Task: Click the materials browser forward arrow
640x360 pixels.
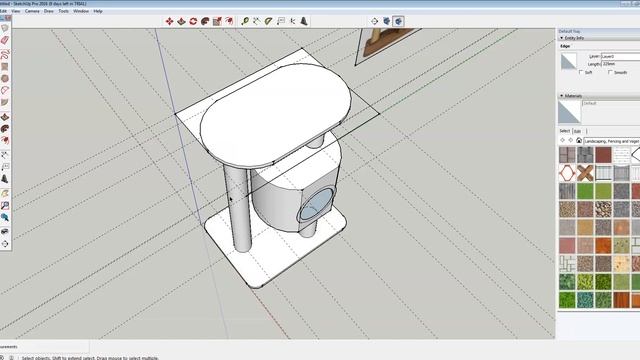Action: [571, 140]
